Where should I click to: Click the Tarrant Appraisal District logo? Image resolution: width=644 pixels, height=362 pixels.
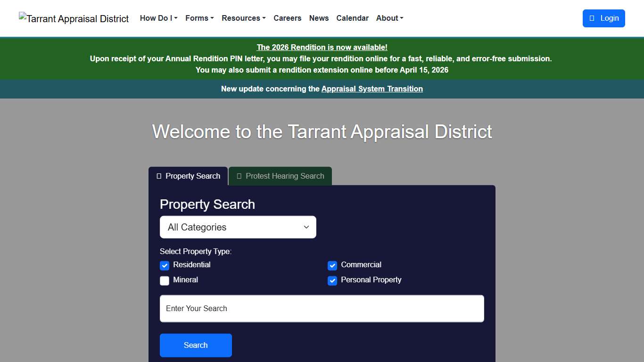click(74, 18)
